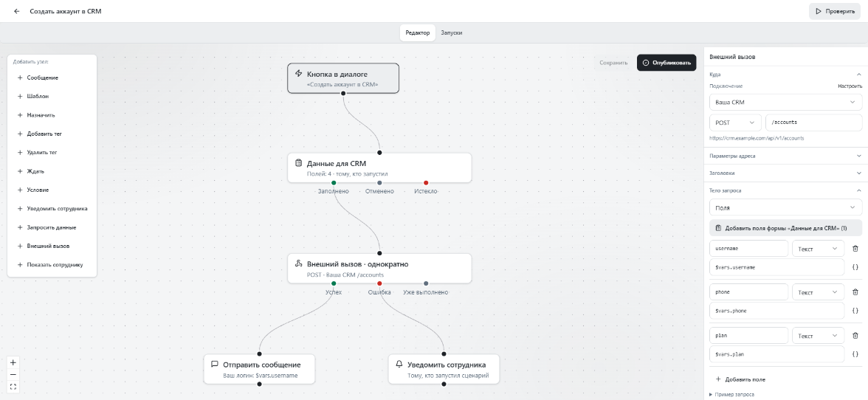The height and width of the screenshot is (400, 868).
Task: Add an Условие node
Action: click(52, 190)
